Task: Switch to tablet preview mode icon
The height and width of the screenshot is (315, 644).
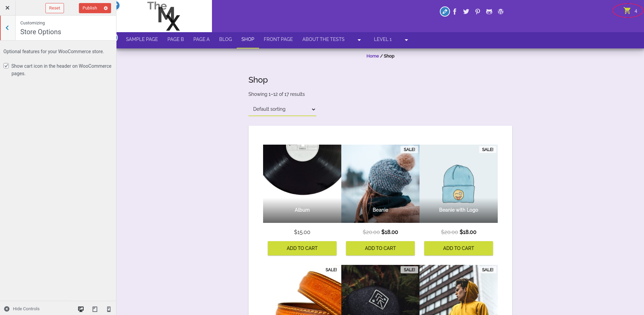Action: (x=95, y=309)
